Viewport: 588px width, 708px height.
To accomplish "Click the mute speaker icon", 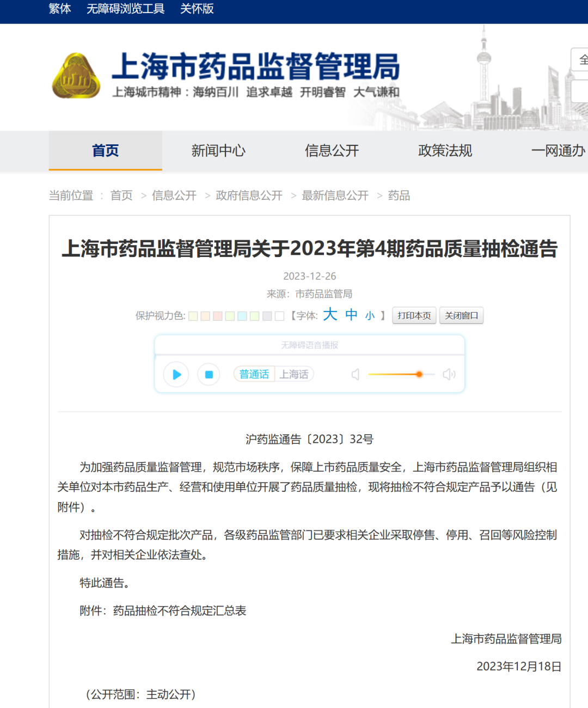I will [x=356, y=375].
